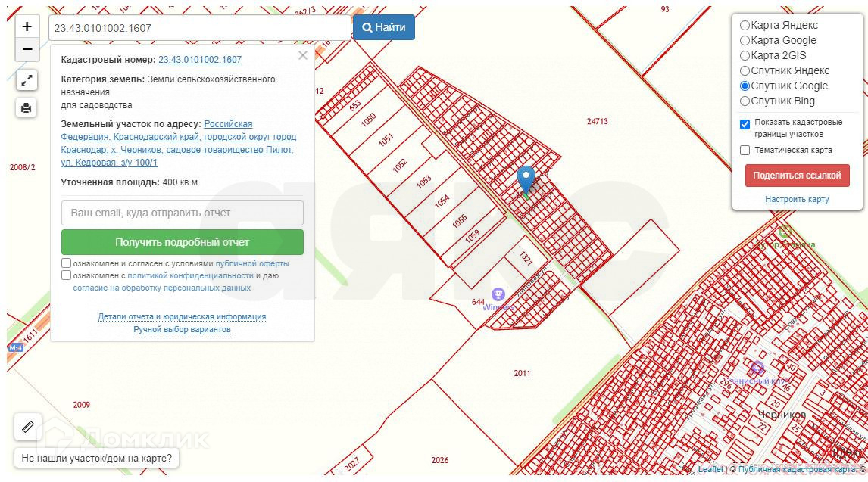Click parcel labeled 24713 on map
Screen dimensions: 868x482
point(598,121)
